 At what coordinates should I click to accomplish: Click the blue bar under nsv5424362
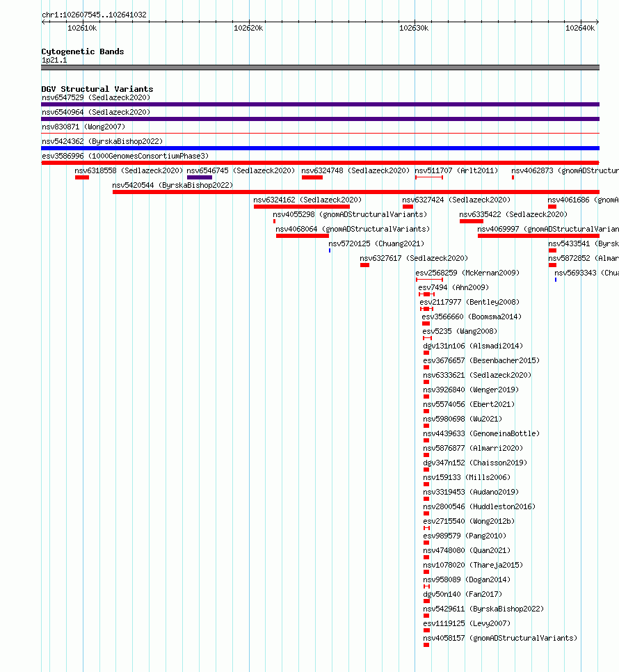321,148
